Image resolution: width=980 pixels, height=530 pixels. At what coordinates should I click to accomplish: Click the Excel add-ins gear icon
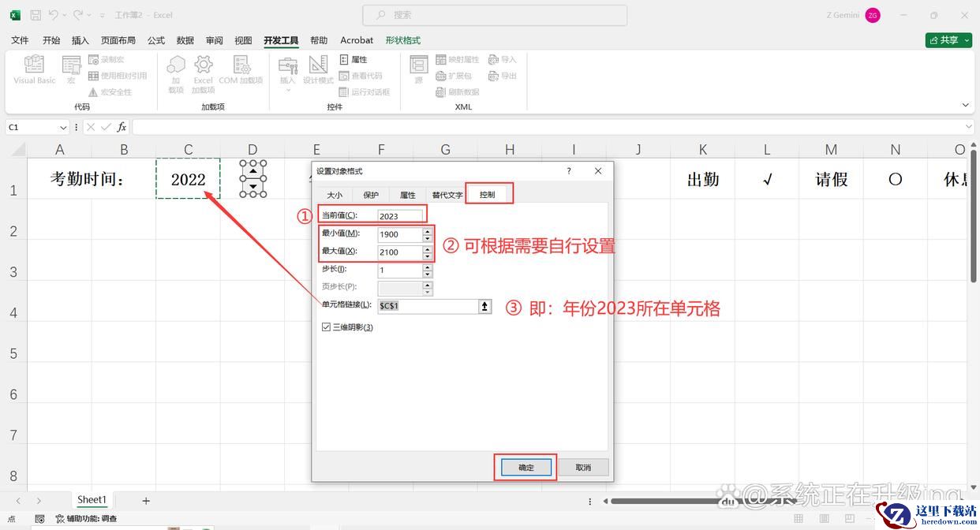(x=204, y=65)
